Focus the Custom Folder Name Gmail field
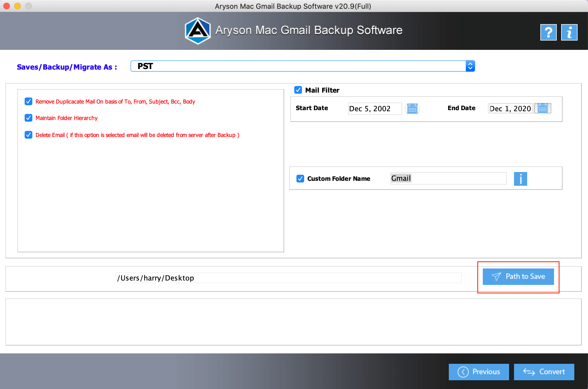 coord(448,178)
